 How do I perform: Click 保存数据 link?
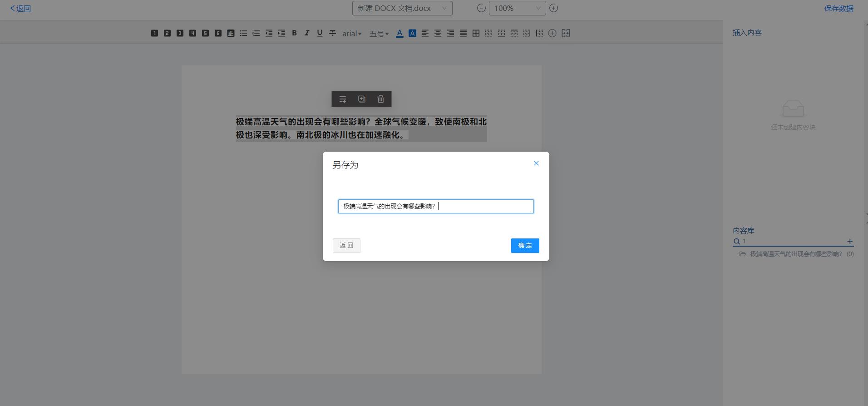pyautogui.click(x=839, y=8)
